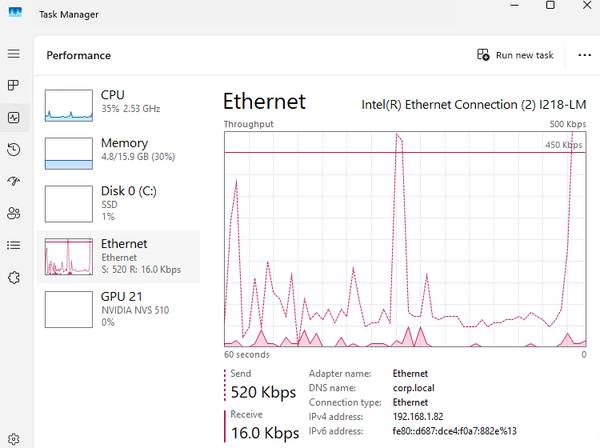
Task: Open the App history page icon
Action: pos(14,149)
